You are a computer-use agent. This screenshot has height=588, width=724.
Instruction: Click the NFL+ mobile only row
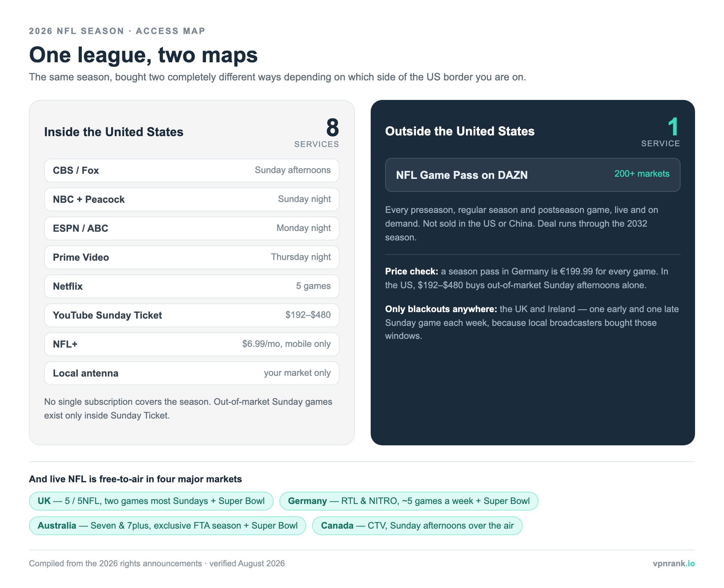tap(191, 344)
